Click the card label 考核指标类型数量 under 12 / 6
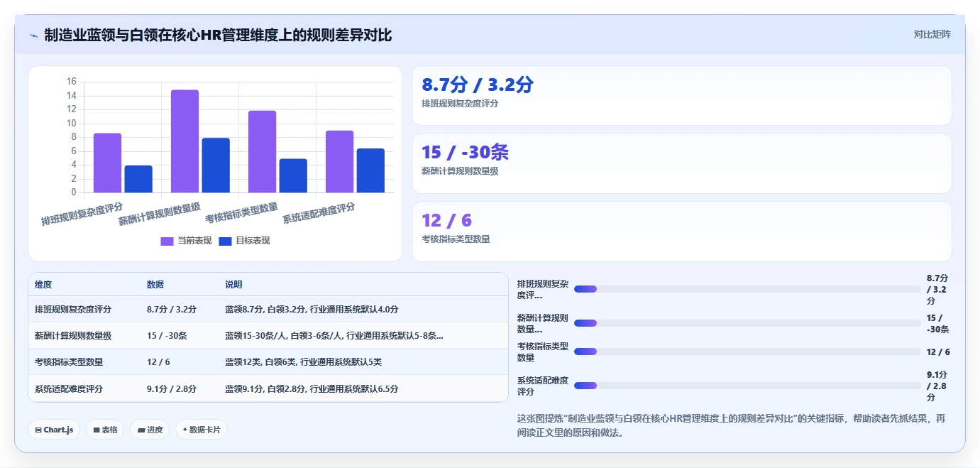 coord(456,239)
